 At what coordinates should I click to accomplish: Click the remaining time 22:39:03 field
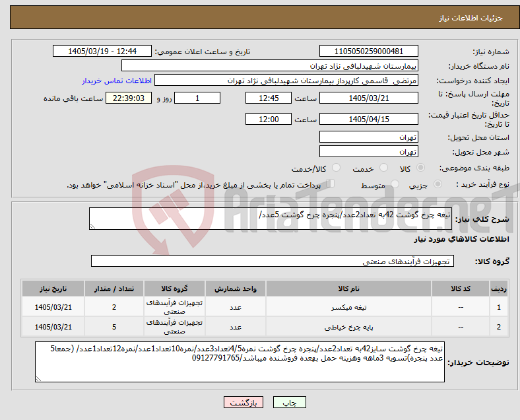[x=129, y=98]
